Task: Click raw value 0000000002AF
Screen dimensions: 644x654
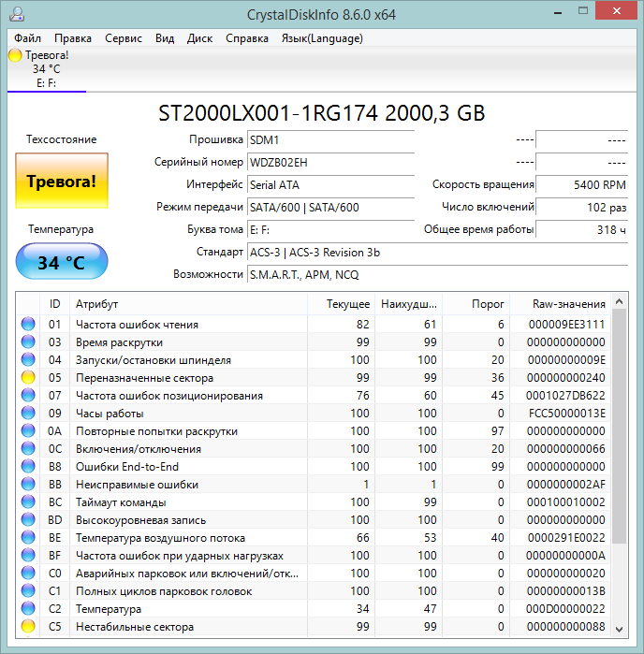Action: (x=566, y=485)
